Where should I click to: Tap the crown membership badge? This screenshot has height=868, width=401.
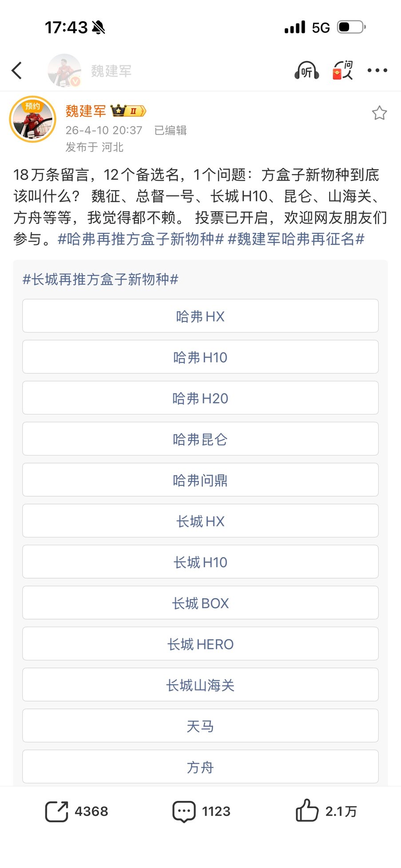click(128, 111)
